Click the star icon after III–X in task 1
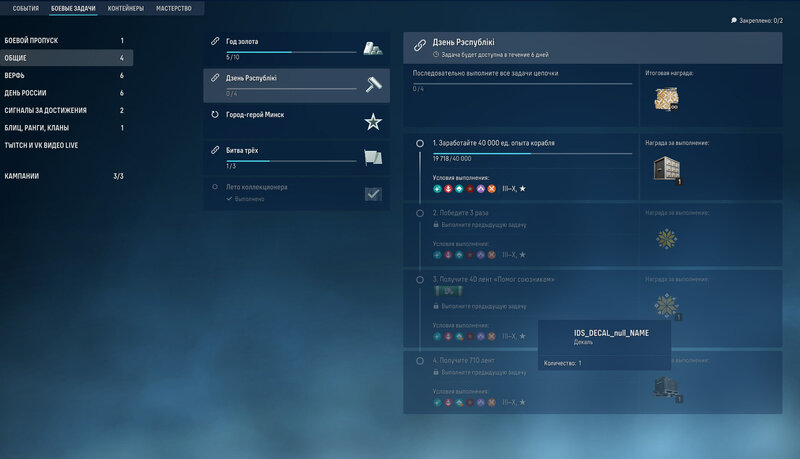The height and width of the screenshot is (459, 800). (x=522, y=189)
